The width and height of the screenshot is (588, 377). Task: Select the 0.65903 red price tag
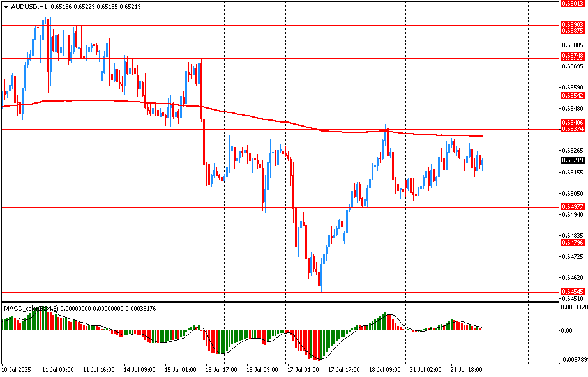click(x=572, y=24)
